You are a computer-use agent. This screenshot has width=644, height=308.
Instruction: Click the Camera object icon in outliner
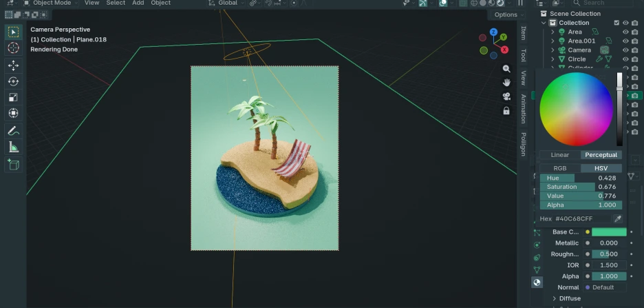(x=561, y=50)
